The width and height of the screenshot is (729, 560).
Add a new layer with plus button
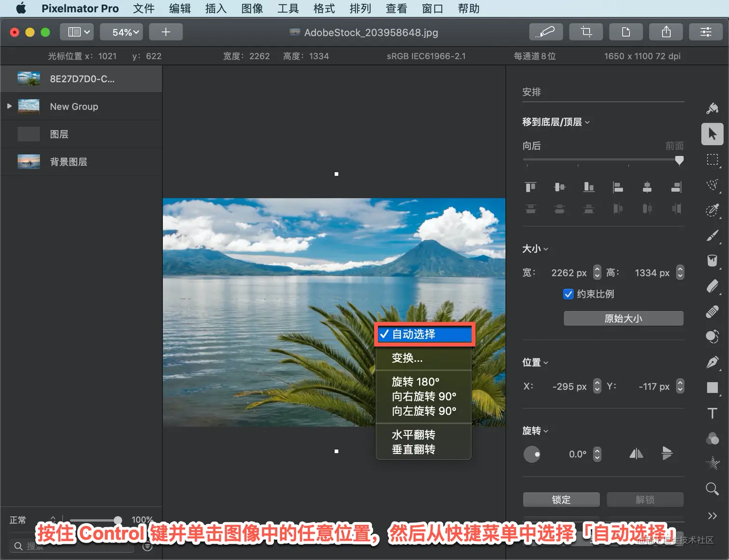[x=166, y=32]
